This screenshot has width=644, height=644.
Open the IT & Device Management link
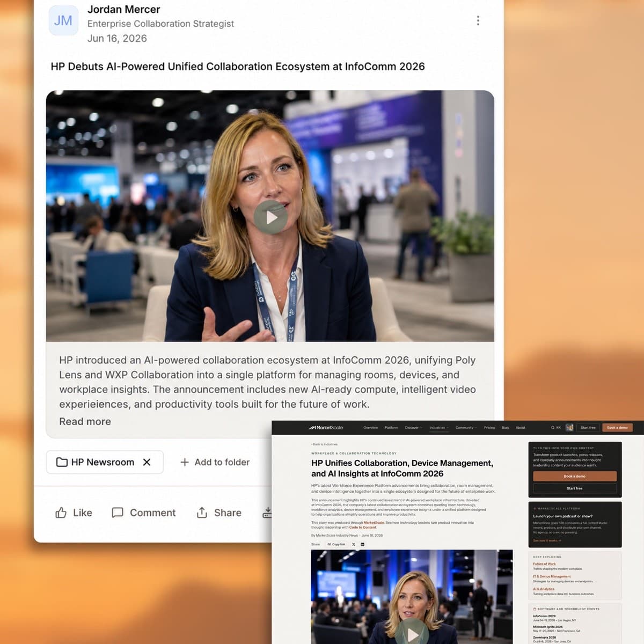click(552, 576)
